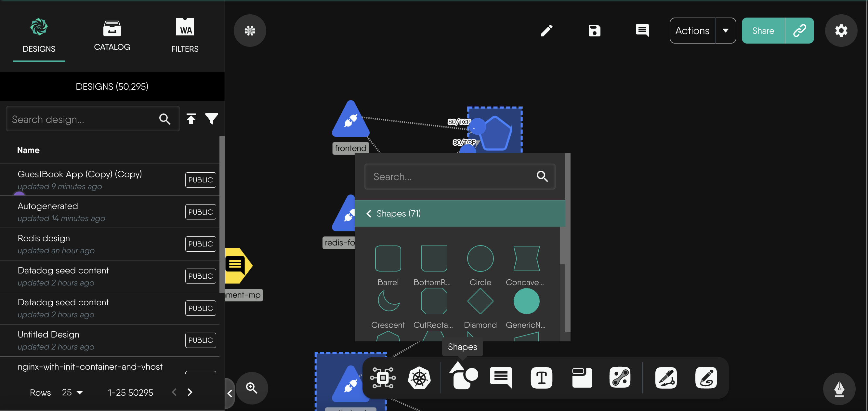Collapse the Shapes (71) section via its chevron
This screenshot has width=868, height=411.
click(369, 213)
